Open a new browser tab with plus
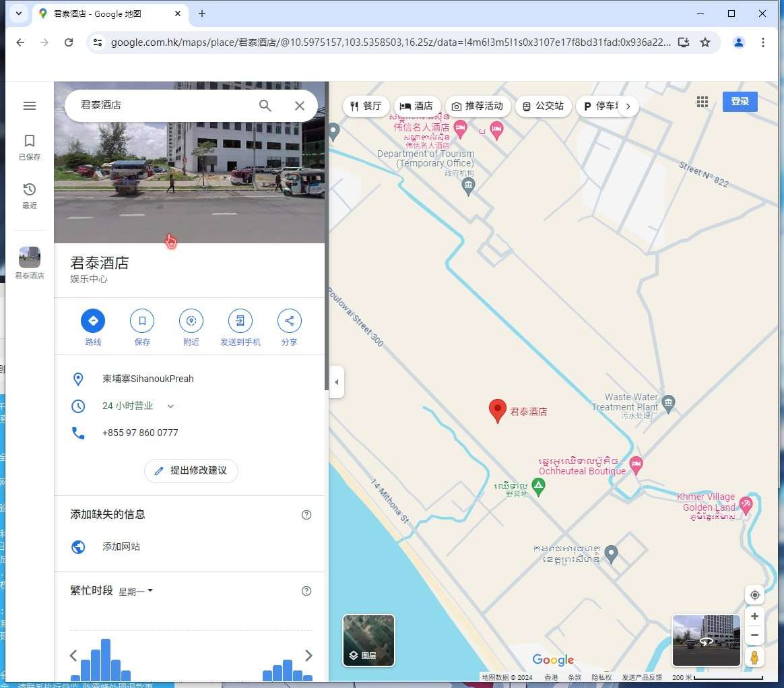Viewport: 784px width, 688px height. click(202, 13)
